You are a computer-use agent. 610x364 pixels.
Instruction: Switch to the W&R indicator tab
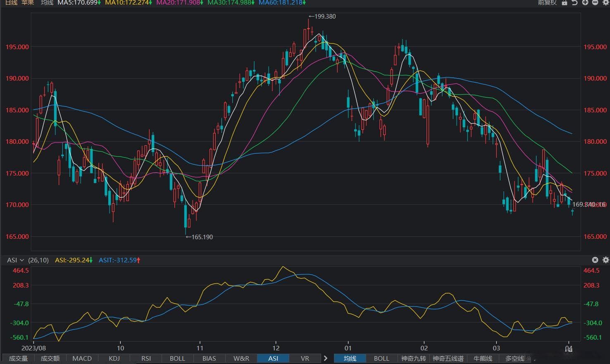[241, 358]
